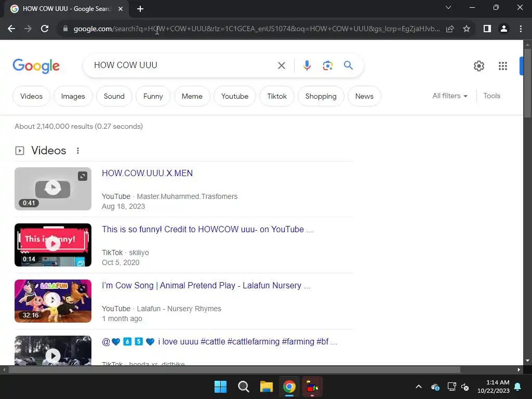
Task: Submit search with magnifier icon
Action: tap(348, 65)
